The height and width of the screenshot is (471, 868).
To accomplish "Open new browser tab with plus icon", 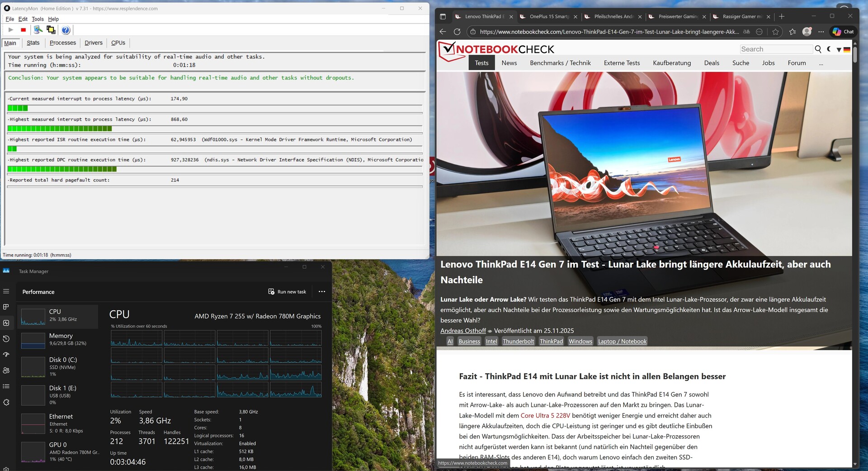I will 782,16.
